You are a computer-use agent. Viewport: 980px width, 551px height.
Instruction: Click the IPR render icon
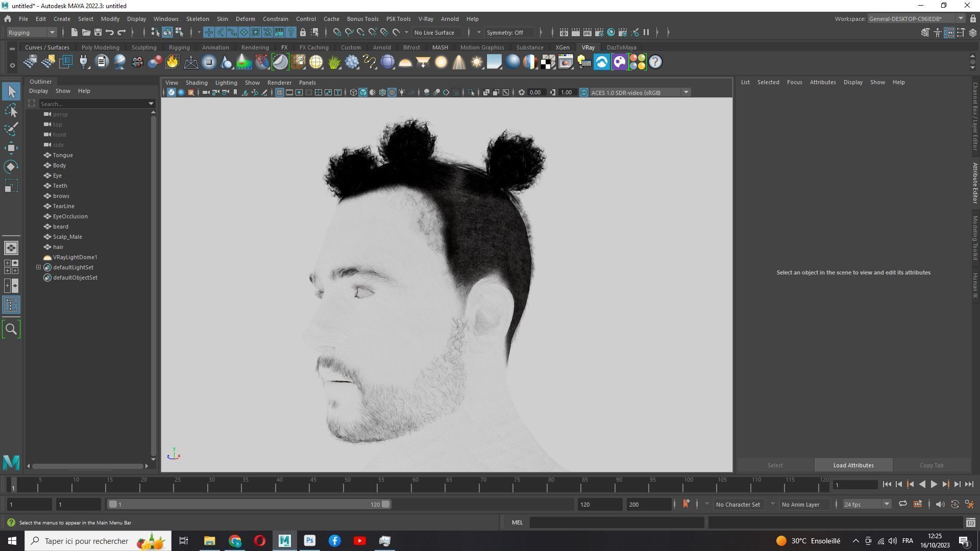click(x=587, y=32)
